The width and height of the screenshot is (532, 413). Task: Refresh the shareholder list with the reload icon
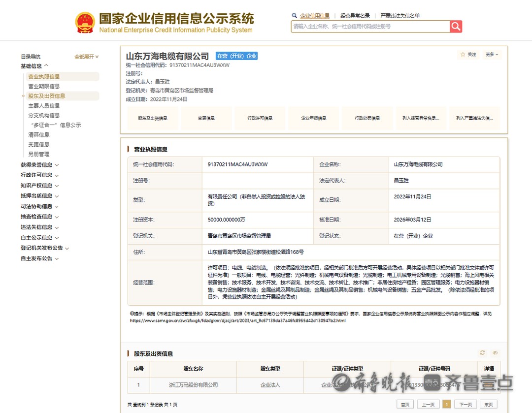pyautogui.click(x=482, y=352)
